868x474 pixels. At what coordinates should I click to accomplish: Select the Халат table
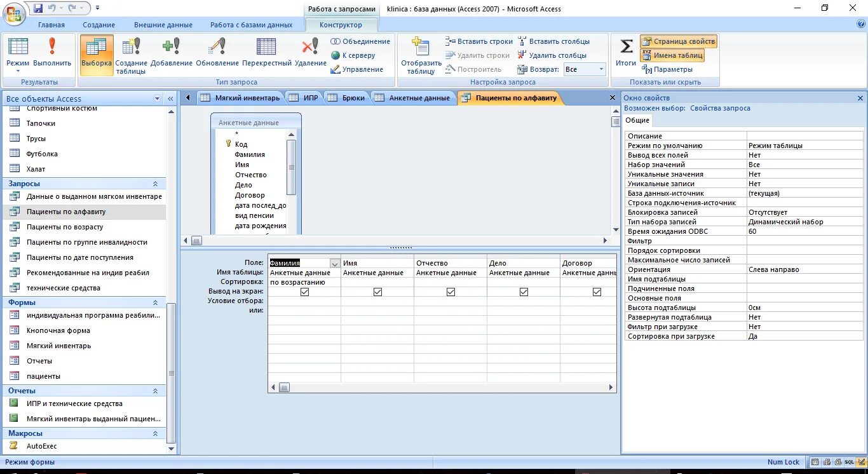click(x=85, y=169)
